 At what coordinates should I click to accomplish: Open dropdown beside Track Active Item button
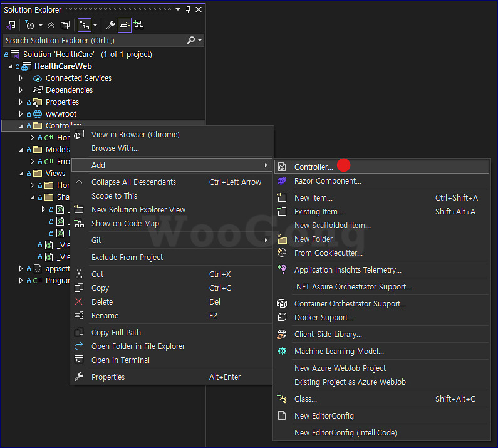pos(95,25)
